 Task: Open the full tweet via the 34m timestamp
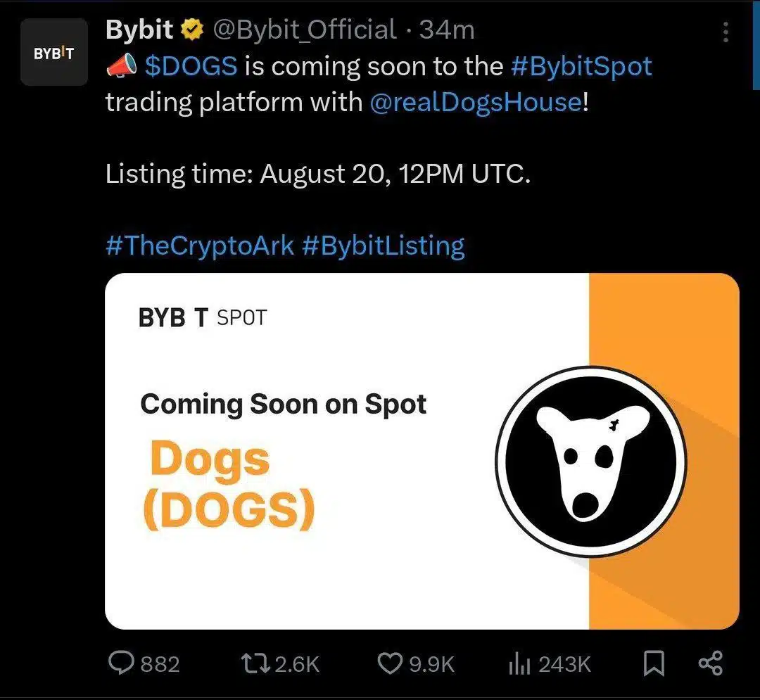point(446,30)
